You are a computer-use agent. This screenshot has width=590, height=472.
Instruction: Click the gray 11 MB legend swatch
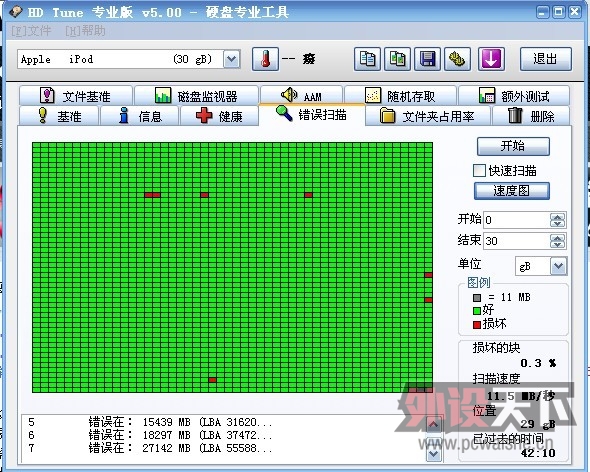tap(477, 298)
